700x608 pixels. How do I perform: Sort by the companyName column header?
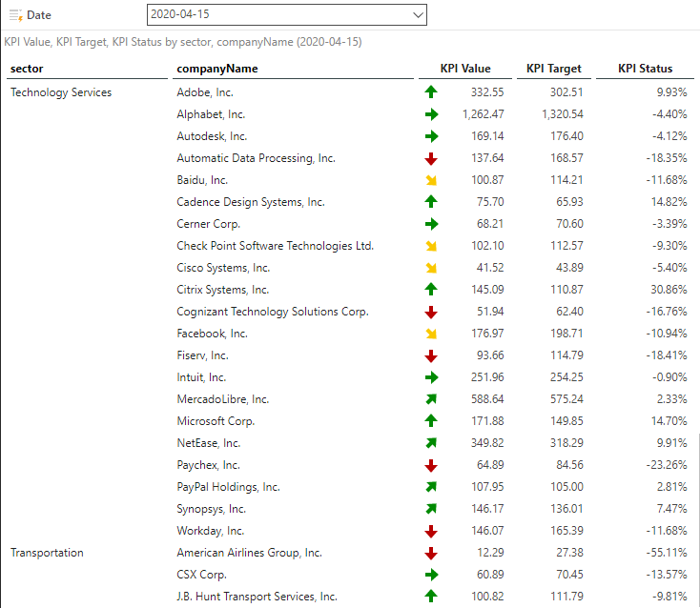coord(217,69)
